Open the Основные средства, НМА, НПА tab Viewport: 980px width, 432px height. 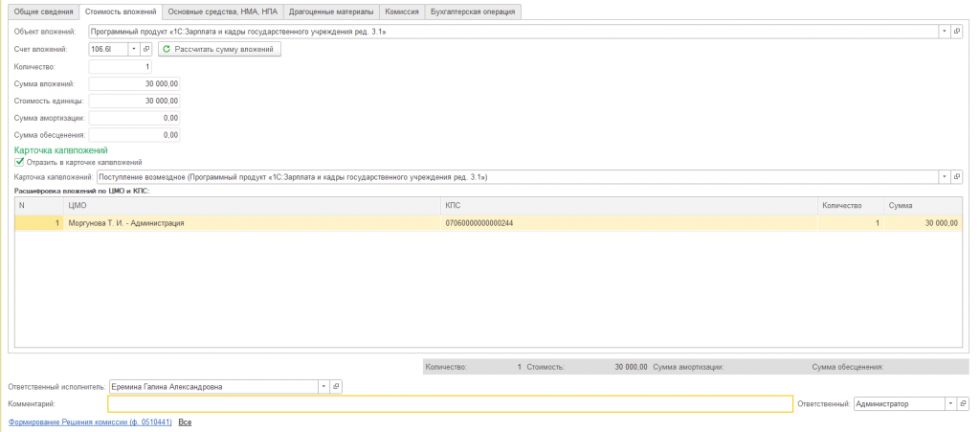click(222, 11)
